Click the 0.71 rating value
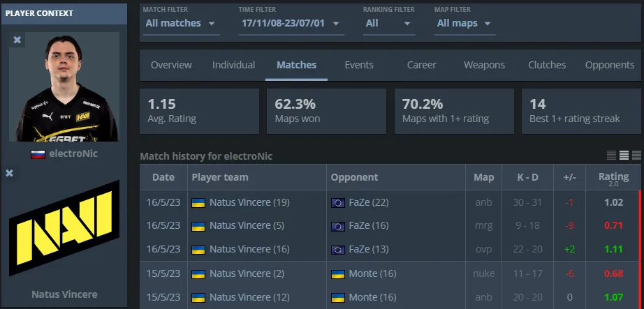The width and height of the screenshot is (644, 309). [613, 225]
